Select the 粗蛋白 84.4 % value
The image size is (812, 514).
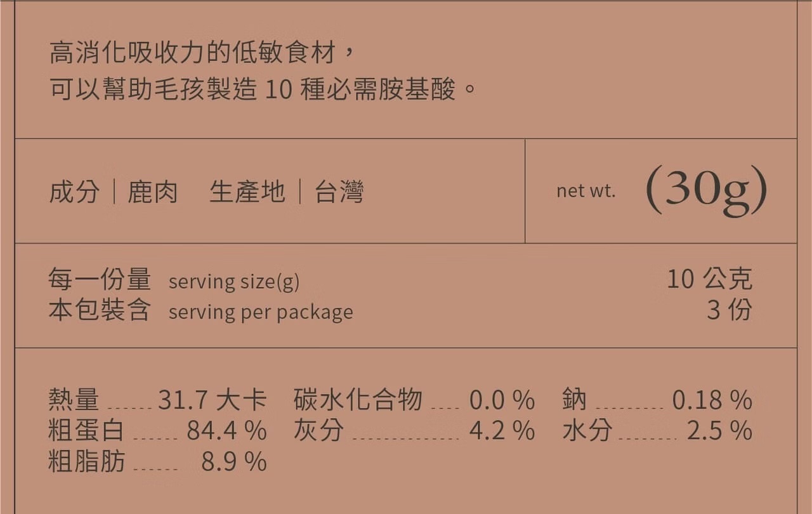pos(226,431)
